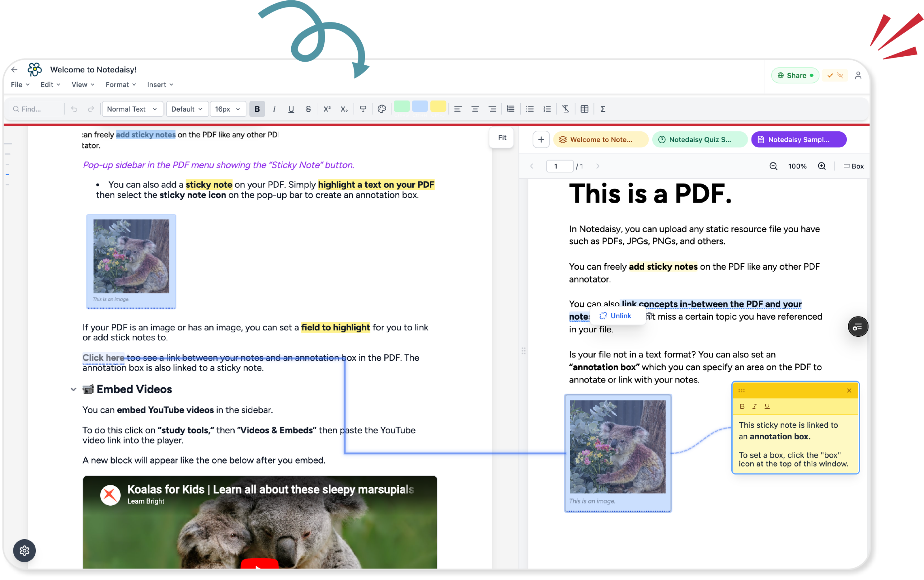Click Unlink in the PDF popup
Screen dimensions: 924x580
(x=615, y=316)
